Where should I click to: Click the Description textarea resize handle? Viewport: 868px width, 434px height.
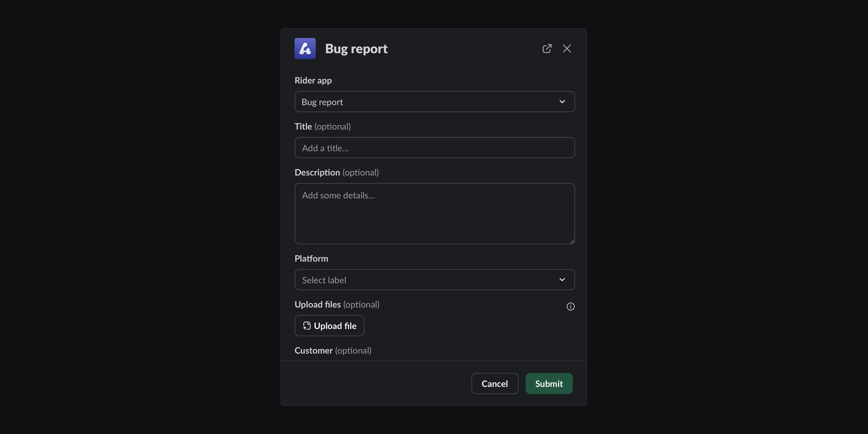pyautogui.click(x=572, y=241)
